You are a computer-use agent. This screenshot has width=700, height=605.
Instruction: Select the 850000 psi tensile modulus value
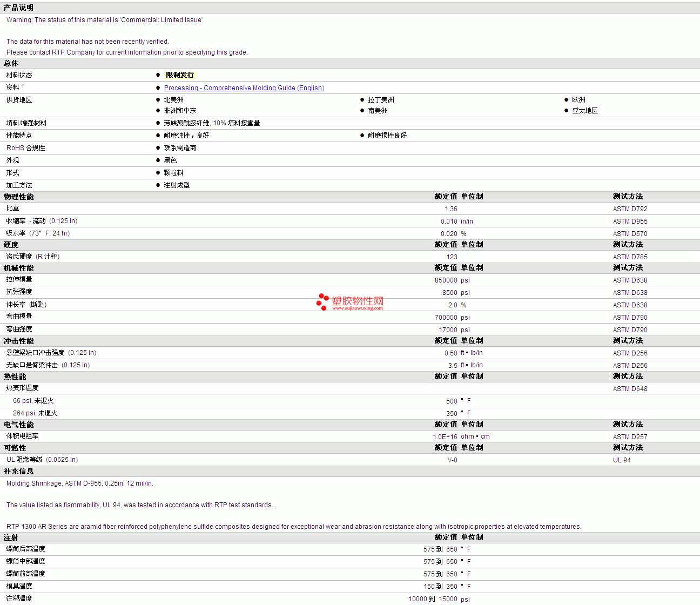click(446, 280)
